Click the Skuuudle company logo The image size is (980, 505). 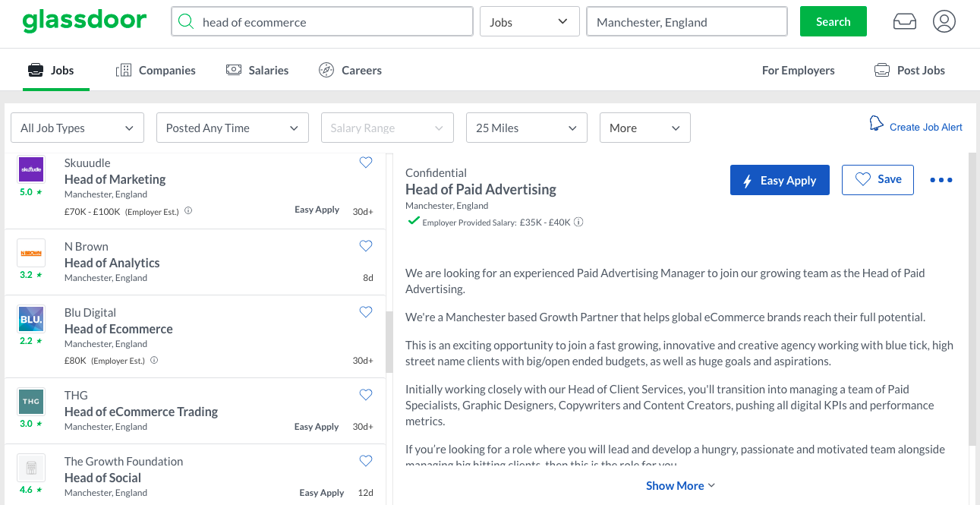[x=31, y=169]
